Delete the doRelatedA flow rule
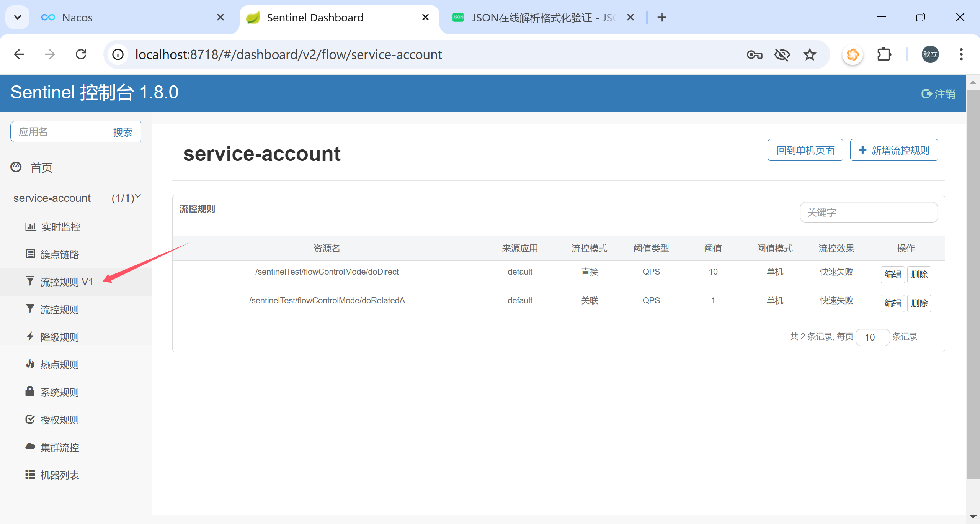Screen dimensions: 980x524 click(x=919, y=303)
